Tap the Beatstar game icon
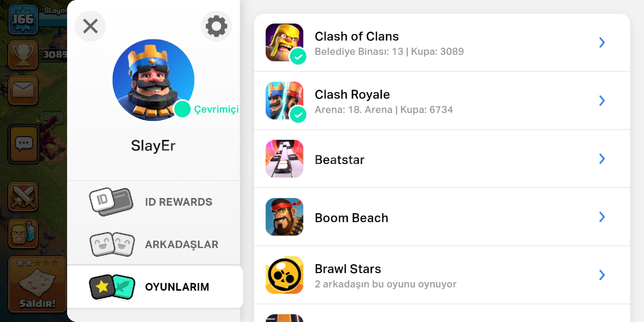Viewport: 644px width, 322px height. 284,159
